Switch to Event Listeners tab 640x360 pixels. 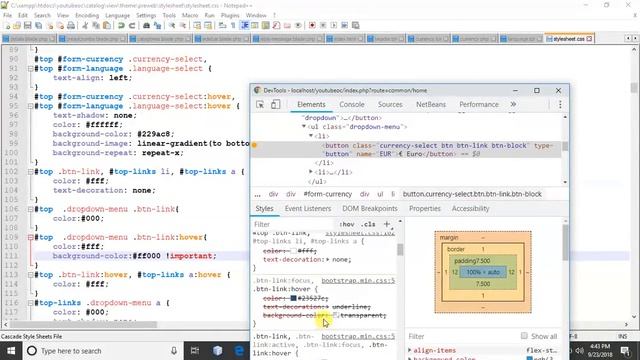308,209
